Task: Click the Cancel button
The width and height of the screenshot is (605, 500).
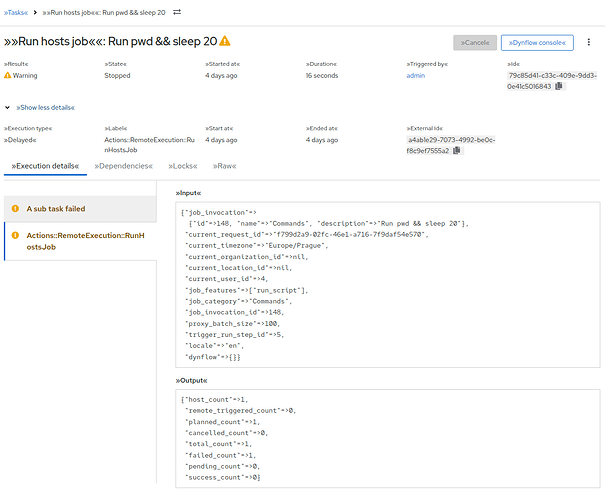Action: [x=475, y=42]
